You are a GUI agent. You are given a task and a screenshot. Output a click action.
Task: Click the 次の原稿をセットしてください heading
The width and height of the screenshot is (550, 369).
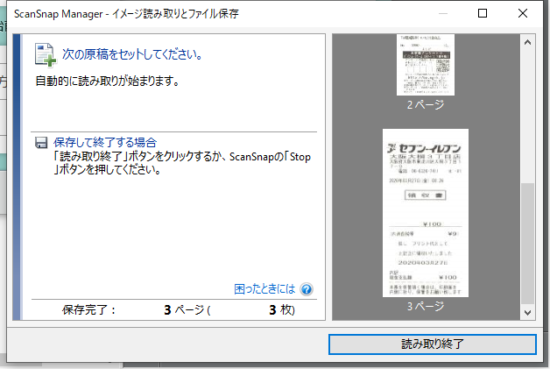[132, 54]
